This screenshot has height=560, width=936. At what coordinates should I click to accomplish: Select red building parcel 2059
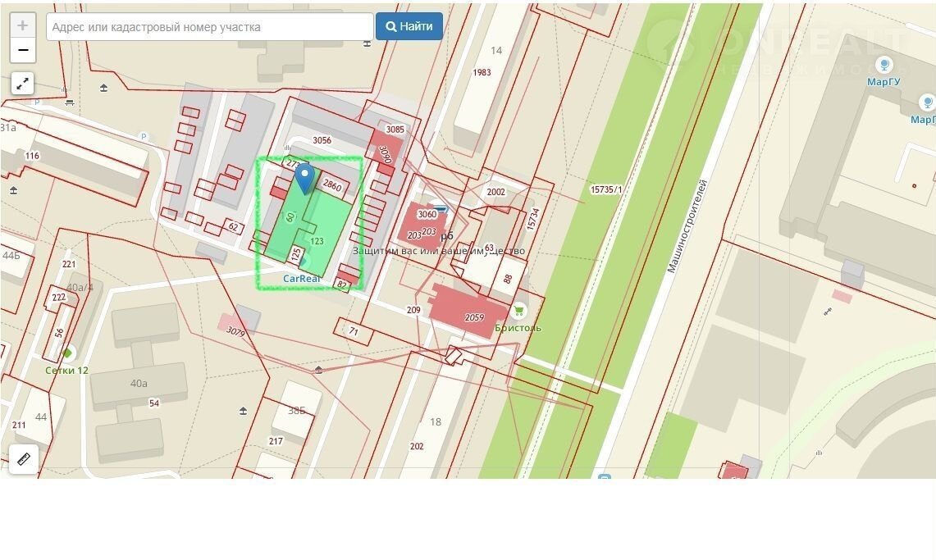tap(474, 317)
